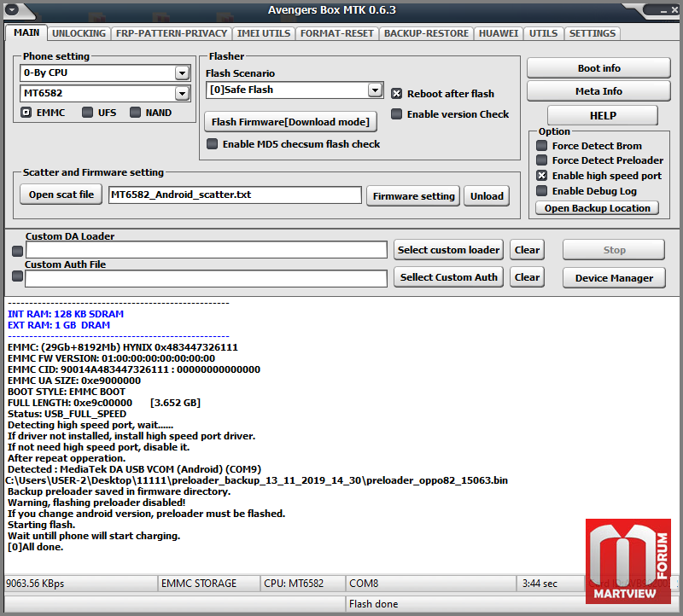Click the EXT RAM: 1 GB DRAM log line
Screen dimensions: 683x616
tap(59, 325)
